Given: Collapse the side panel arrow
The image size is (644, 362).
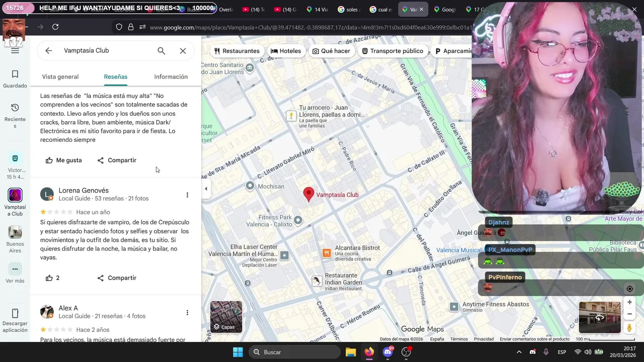Looking at the screenshot, I should point(206,189).
